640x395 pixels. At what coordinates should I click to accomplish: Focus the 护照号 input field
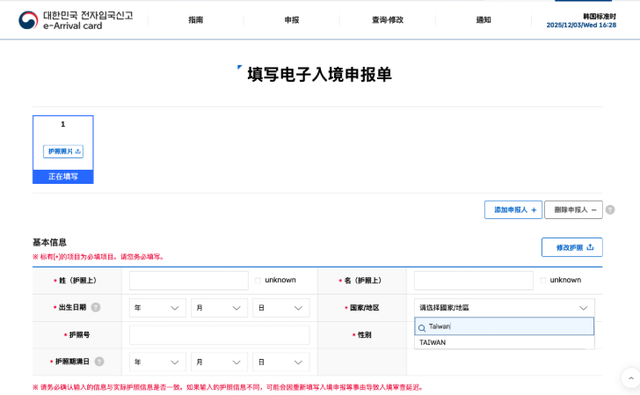219,335
